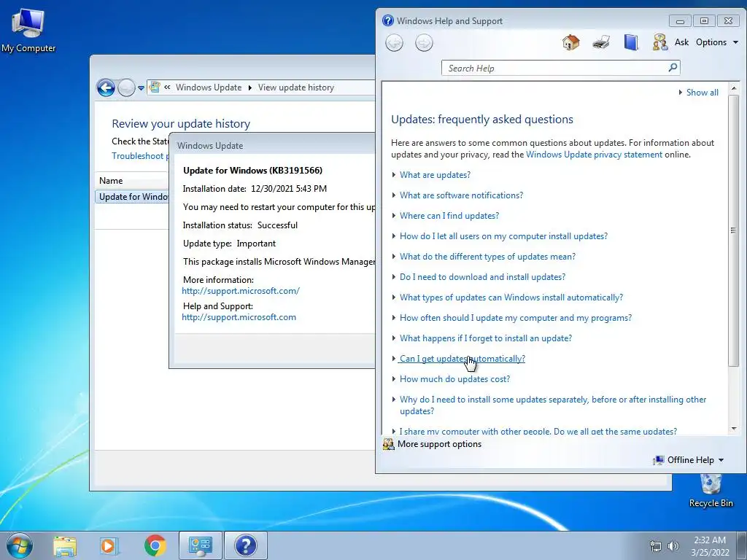Open File Explorer from taskbar
The height and width of the screenshot is (560, 747).
coord(65,545)
